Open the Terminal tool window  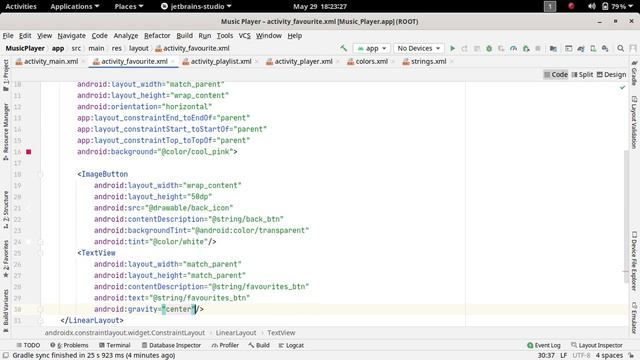pyautogui.click(x=114, y=345)
